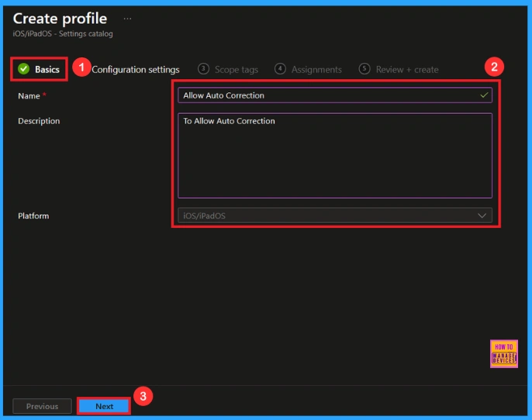
Task: Click the Create profile heading
Action: tap(60, 19)
